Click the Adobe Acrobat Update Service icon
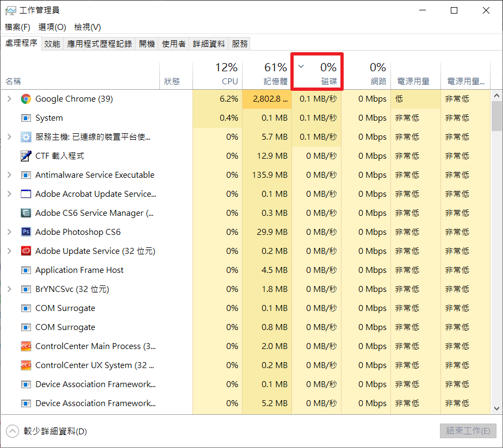This screenshot has height=448, width=503. [x=26, y=194]
